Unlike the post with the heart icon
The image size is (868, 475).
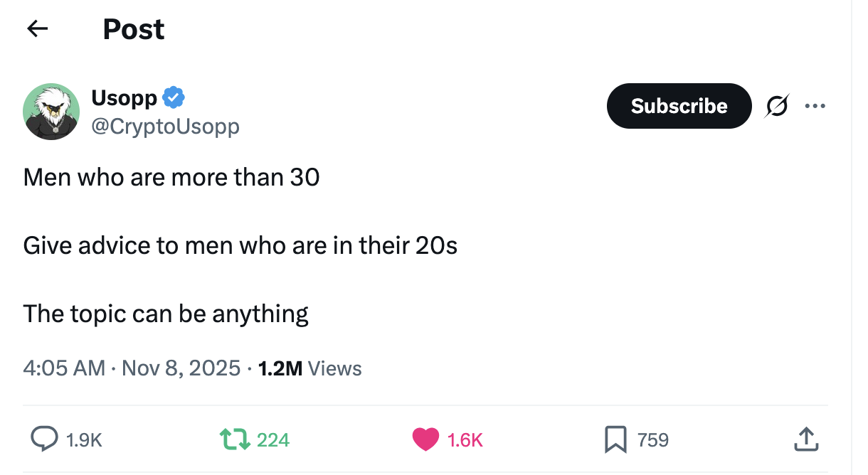click(425, 439)
